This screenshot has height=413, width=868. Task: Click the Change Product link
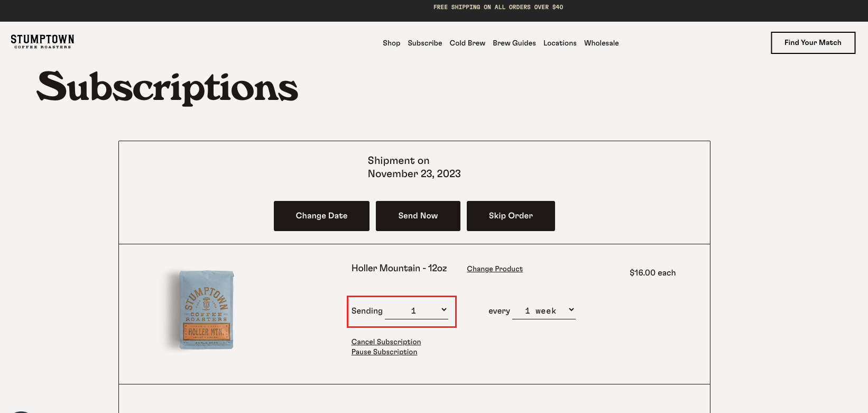(x=495, y=269)
